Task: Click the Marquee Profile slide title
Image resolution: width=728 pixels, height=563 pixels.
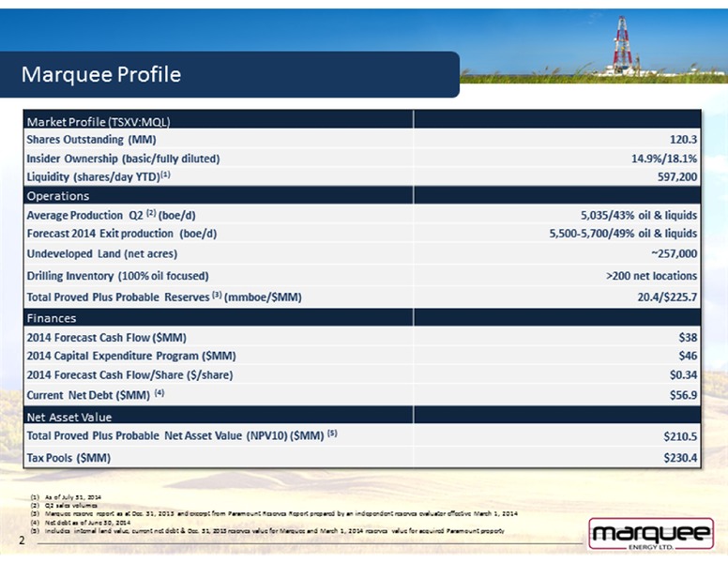Action: (x=101, y=74)
